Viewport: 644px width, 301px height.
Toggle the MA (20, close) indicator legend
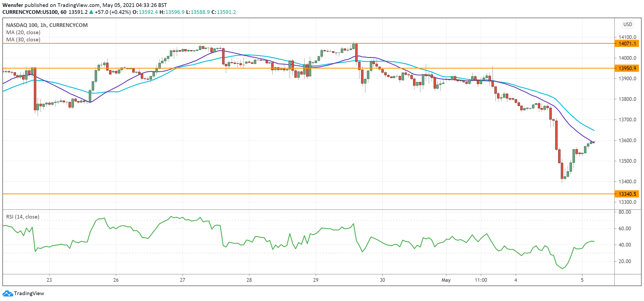23,32
